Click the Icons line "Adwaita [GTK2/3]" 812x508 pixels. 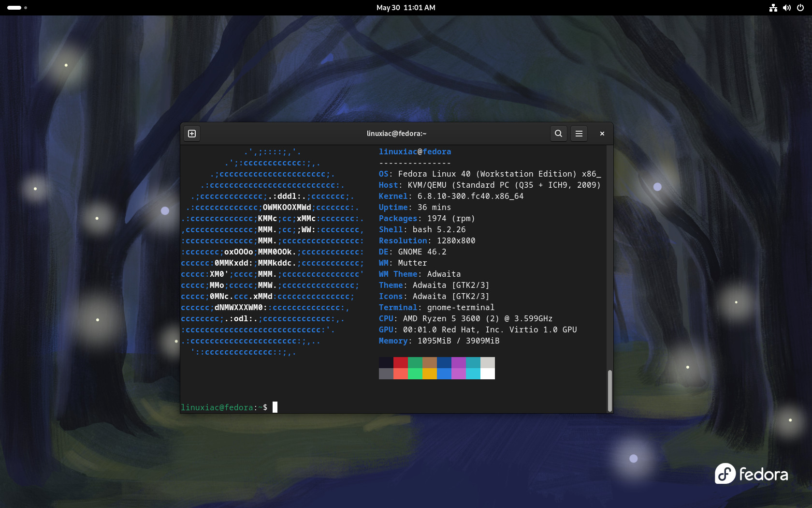coord(434,297)
